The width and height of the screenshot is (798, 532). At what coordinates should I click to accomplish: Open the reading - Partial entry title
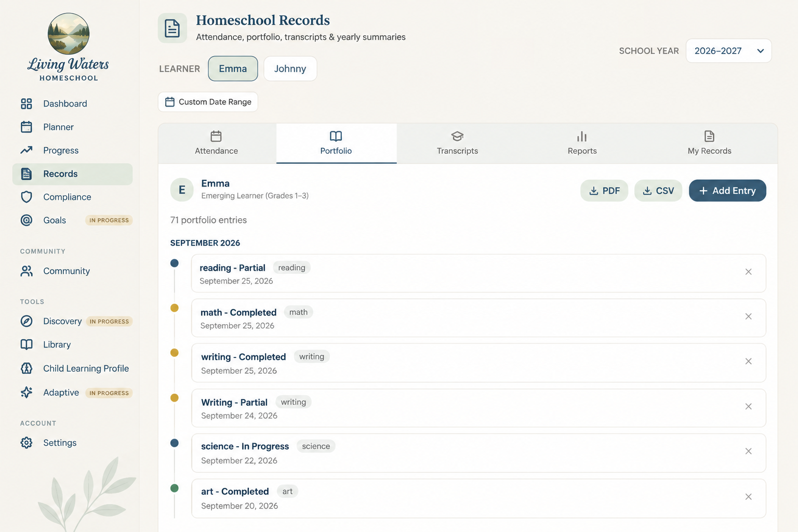click(x=232, y=268)
